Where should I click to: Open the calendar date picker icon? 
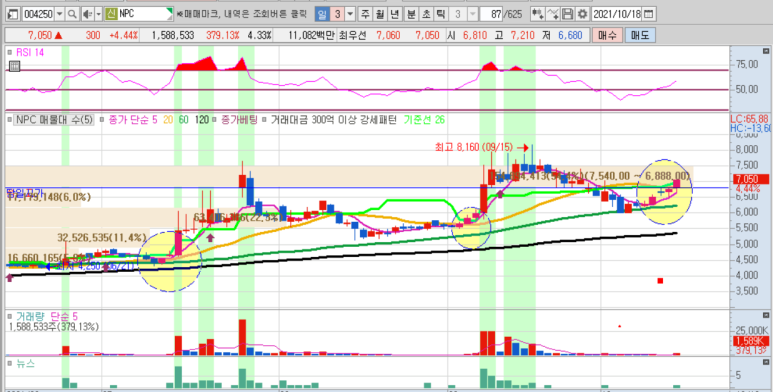click(649, 14)
